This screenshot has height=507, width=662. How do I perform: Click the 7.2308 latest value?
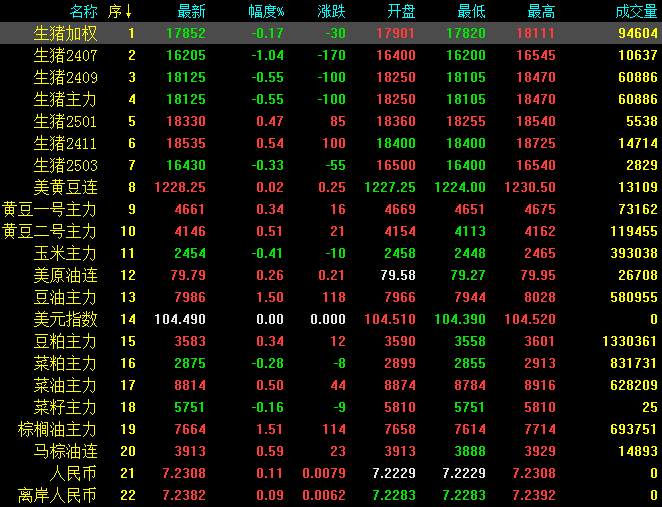184,473
